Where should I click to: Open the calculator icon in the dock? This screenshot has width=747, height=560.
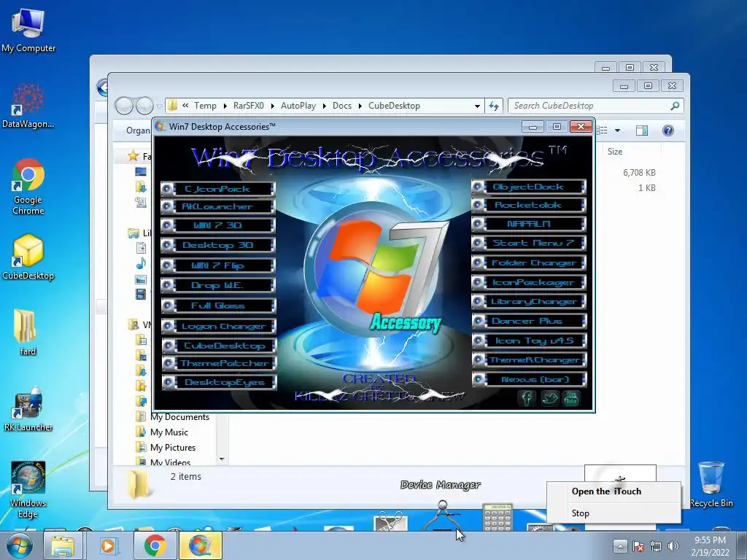[x=498, y=517]
